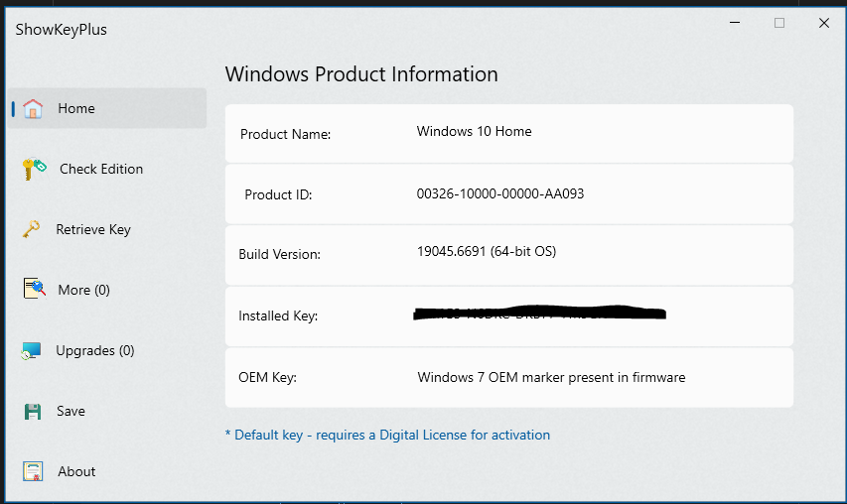
Task: Click the More (0) document search icon
Action: (x=34, y=288)
